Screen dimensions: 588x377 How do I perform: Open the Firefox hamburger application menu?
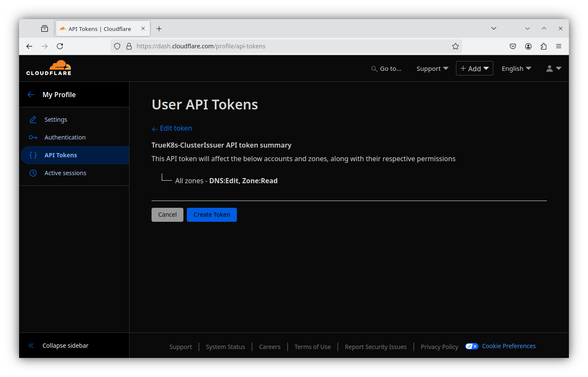(559, 46)
